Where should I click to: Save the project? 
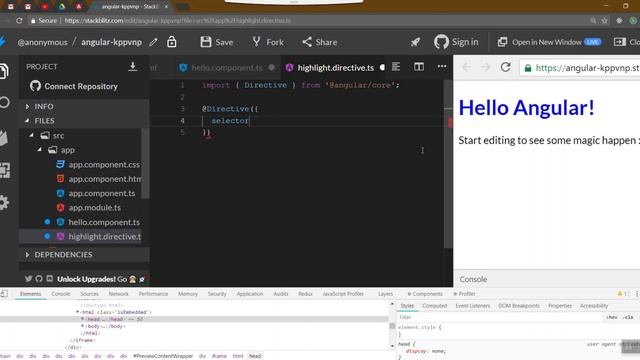pyautogui.click(x=217, y=42)
